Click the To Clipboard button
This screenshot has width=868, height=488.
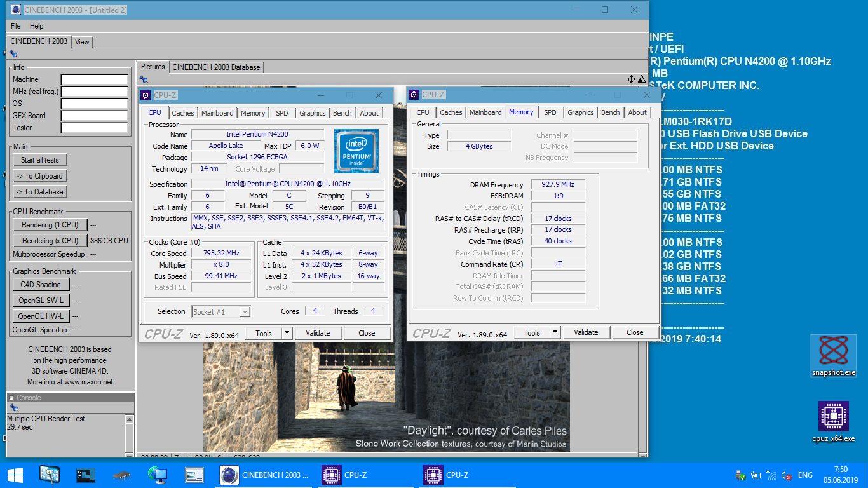coord(40,176)
